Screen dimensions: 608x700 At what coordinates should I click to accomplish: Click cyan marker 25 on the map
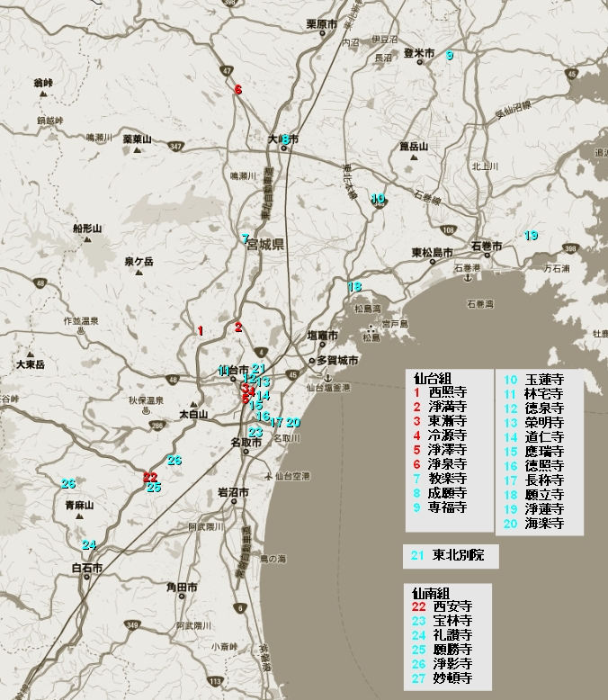tap(154, 487)
